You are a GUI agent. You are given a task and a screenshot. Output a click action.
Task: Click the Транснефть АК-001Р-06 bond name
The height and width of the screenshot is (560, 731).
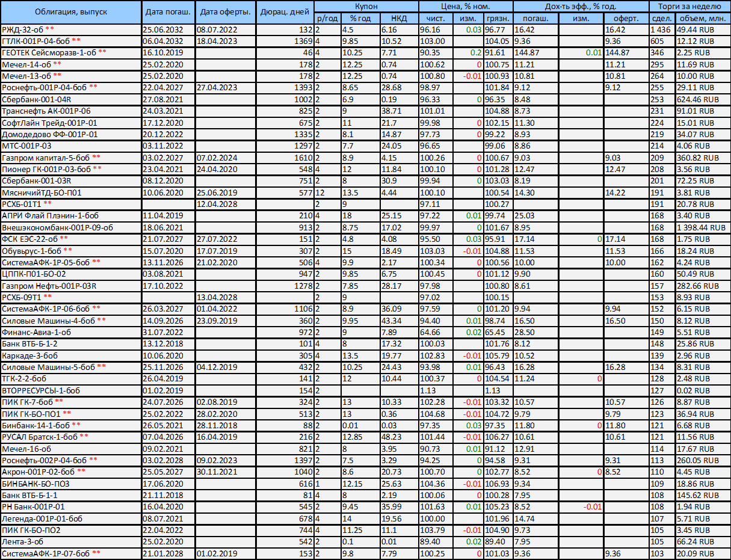pyautogui.click(x=46, y=111)
